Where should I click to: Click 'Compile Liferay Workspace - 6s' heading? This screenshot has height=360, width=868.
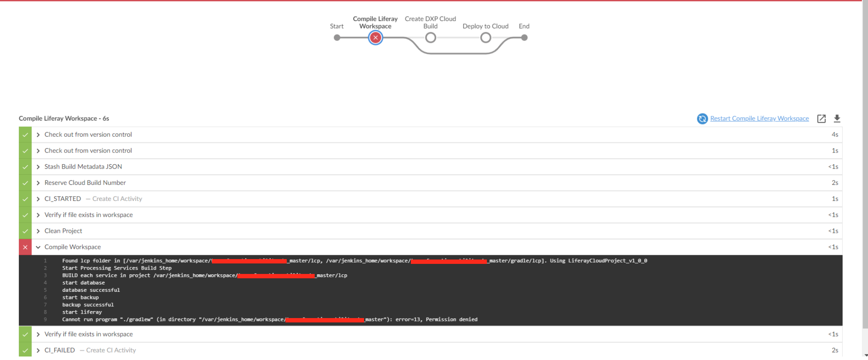tap(64, 118)
